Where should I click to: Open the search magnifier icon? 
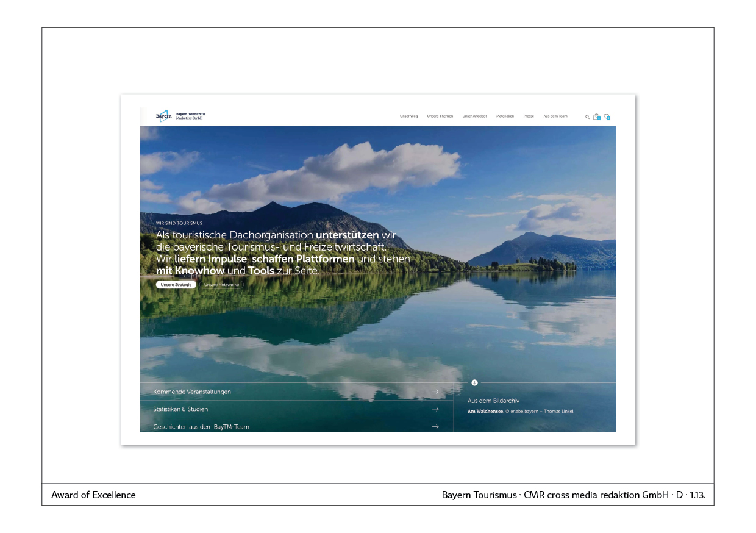[588, 116]
